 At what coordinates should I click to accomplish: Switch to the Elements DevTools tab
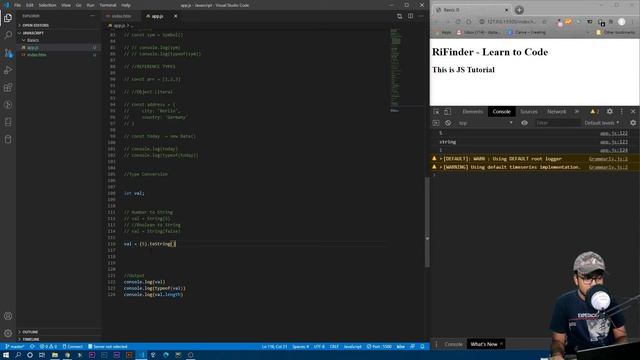pos(472,111)
